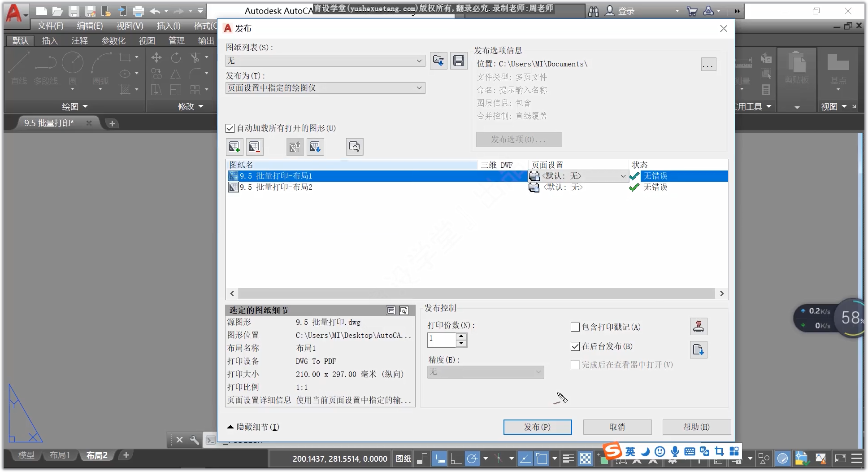
Task: Open the Edit menu
Action: pos(90,26)
